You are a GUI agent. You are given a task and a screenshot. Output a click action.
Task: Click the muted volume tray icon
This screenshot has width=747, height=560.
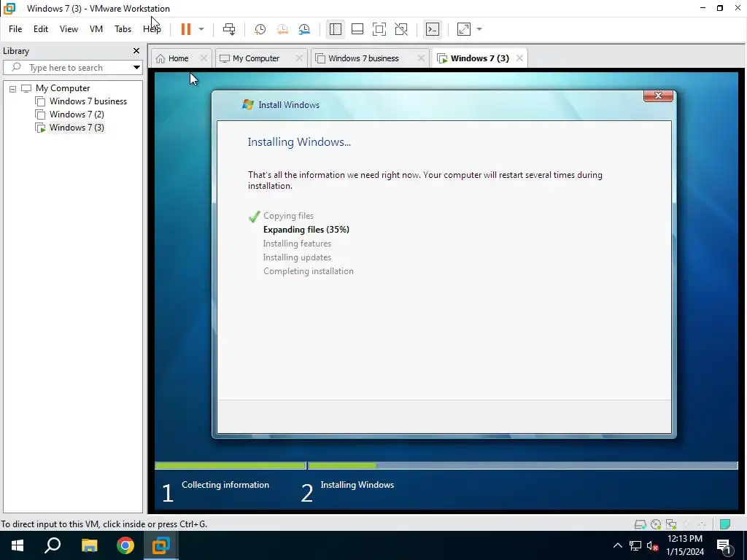[x=653, y=545]
